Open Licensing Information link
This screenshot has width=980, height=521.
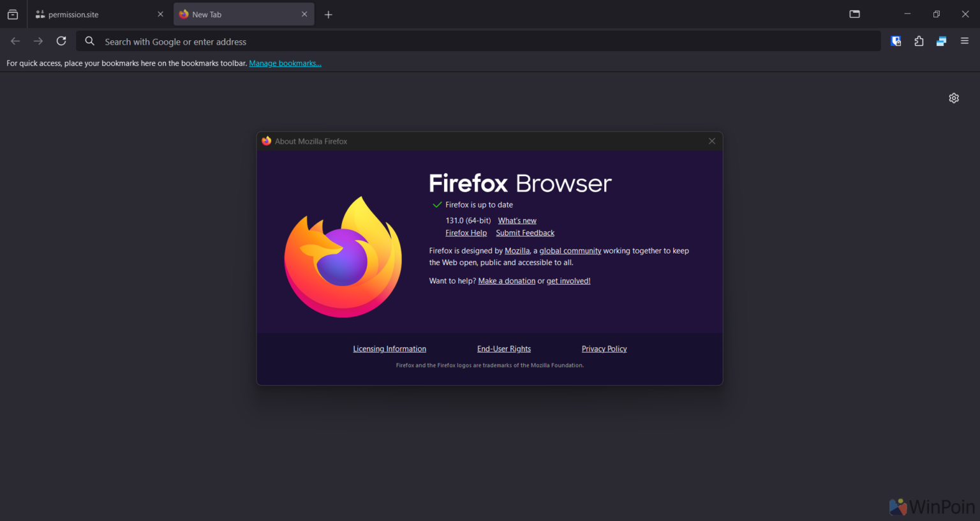(x=390, y=349)
